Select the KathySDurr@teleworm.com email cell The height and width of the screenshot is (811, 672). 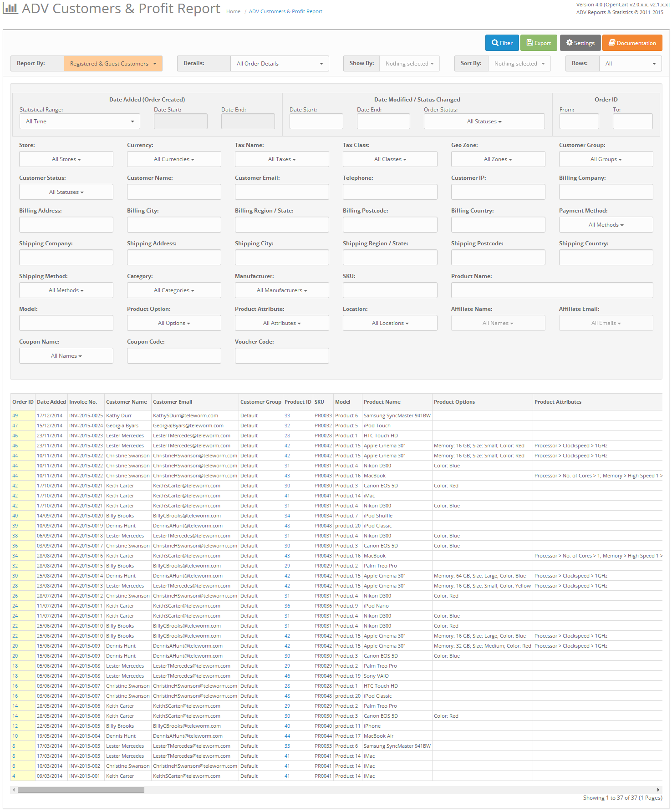[195, 416]
